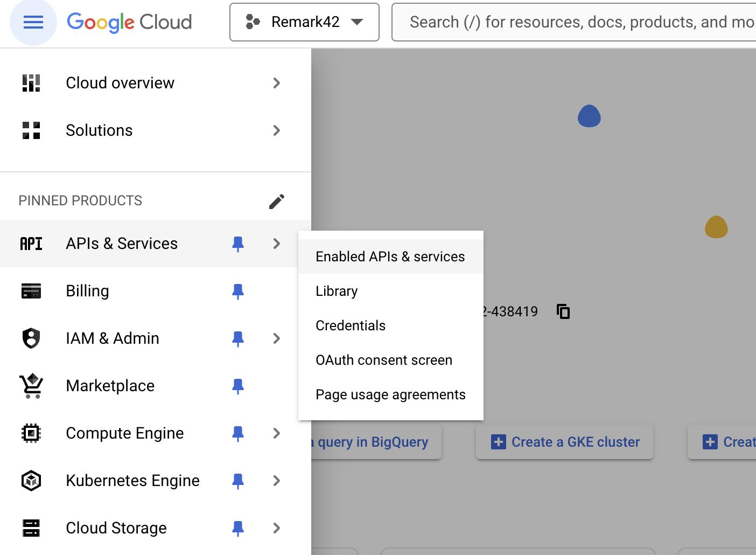The height and width of the screenshot is (555, 756).
Task: Click the Kubernetes Engine hexagon icon
Action: (31, 480)
